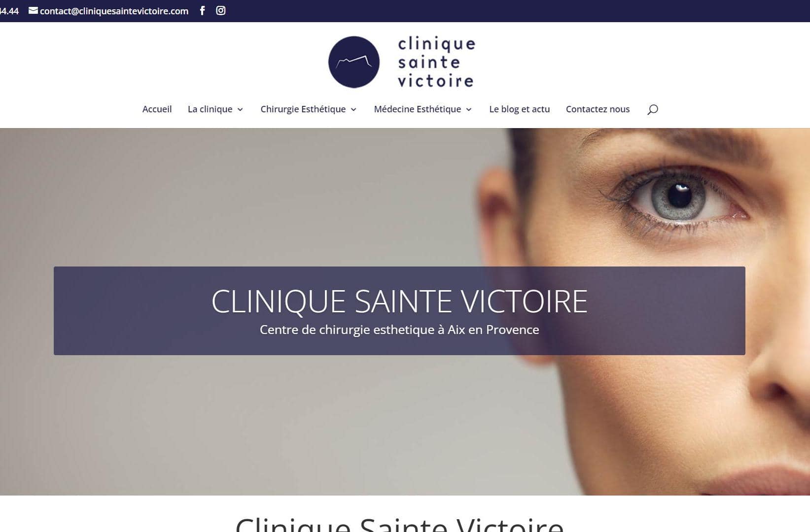Screen dimensions: 810x532
Task: Open the Facebook icon link
Action: (202, 10)
